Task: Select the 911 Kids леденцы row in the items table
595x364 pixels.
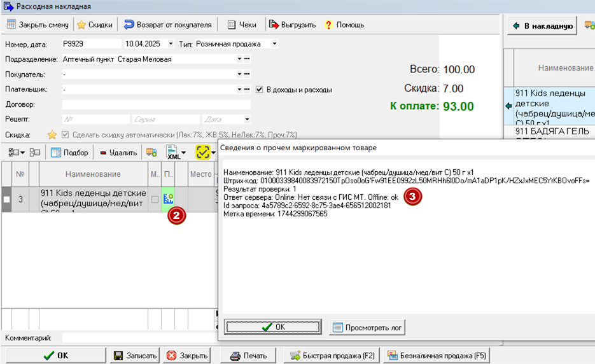Action: [x=94, y=199]
